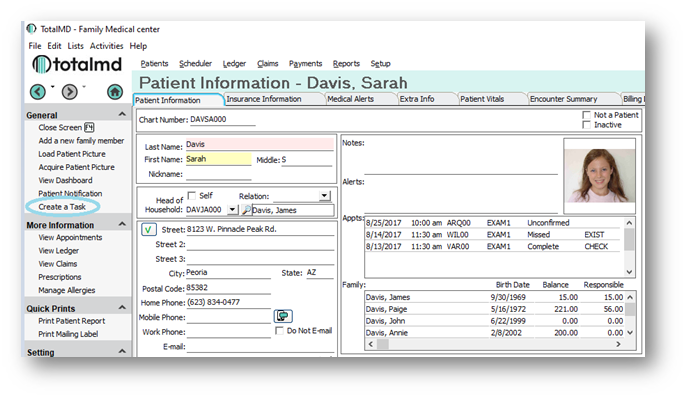Viewport: 687px width, 399px height.
Task: Click the Head of Household search magnifier
Action: pos(247,210)
